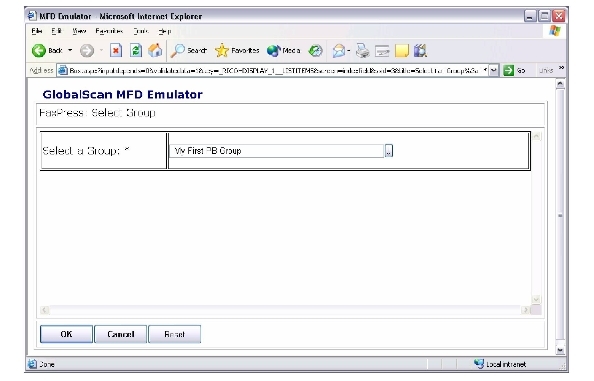Image resolution: width=594 pixels, height=381 pixels.
Task: Click the yellow Discuss note icon
Action: click(x=402, y=50)
